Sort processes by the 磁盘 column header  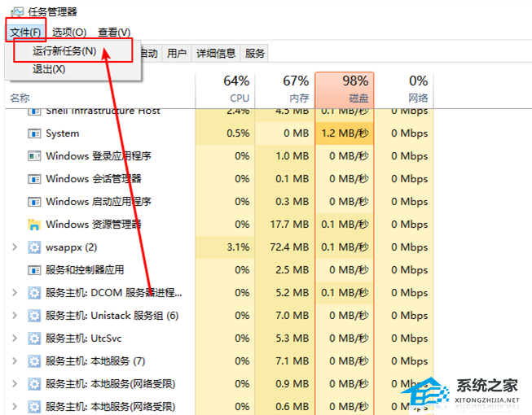coord(341,89)
